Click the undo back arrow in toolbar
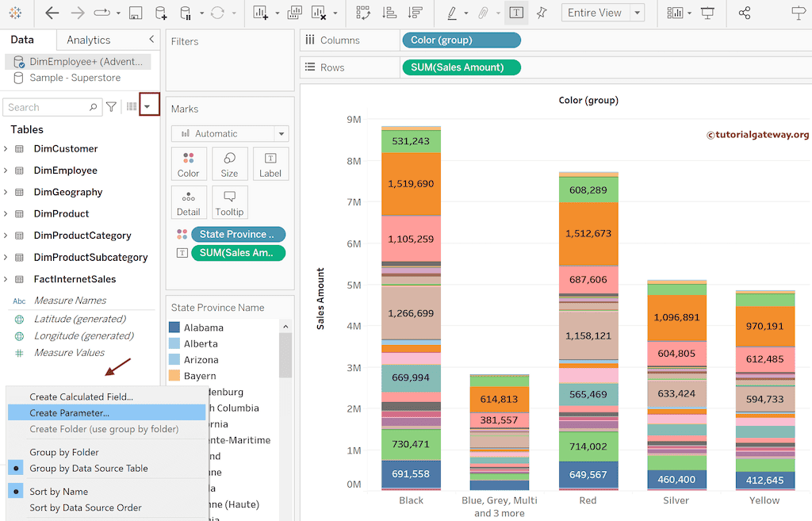Screen dimensions: 812x521 point(52,13)
